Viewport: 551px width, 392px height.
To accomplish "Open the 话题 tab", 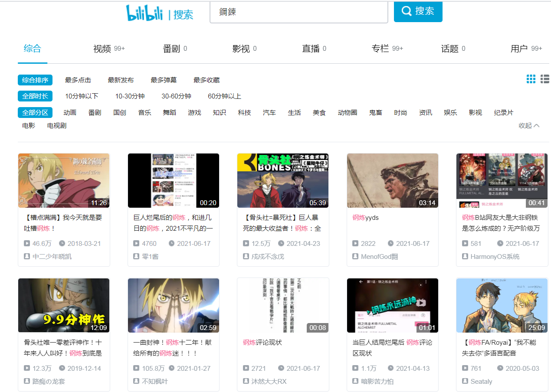I will [453, 49].
